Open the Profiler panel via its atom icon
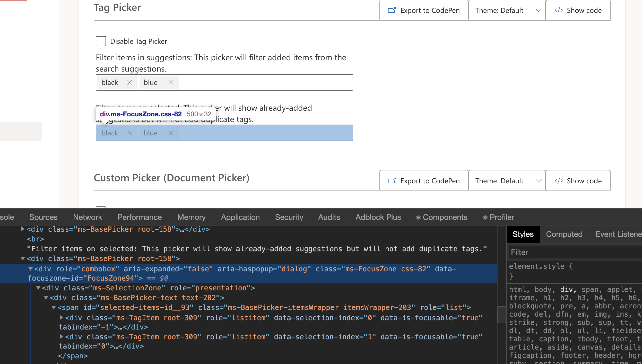 (x=485, y=217)
